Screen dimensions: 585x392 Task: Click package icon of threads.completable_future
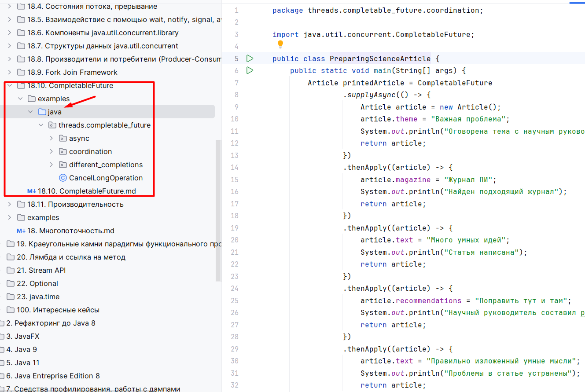coord(52,125)
